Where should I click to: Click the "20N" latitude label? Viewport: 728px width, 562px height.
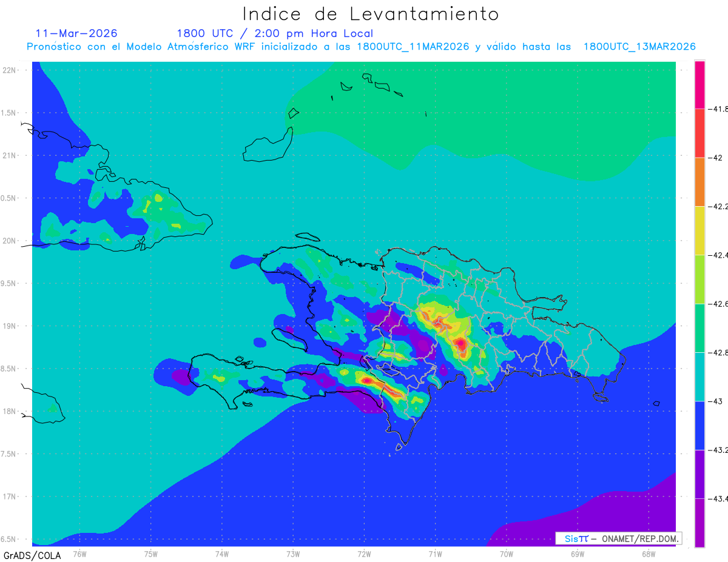tap(9, 241)
